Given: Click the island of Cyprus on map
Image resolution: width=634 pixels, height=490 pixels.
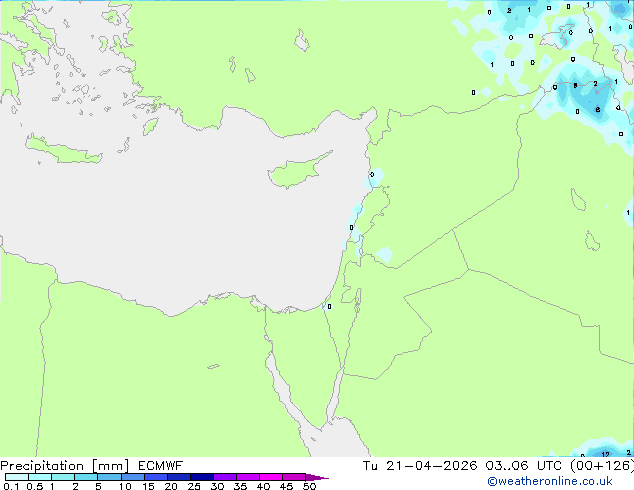Looking at the screenshot, I should pos(296,172).
